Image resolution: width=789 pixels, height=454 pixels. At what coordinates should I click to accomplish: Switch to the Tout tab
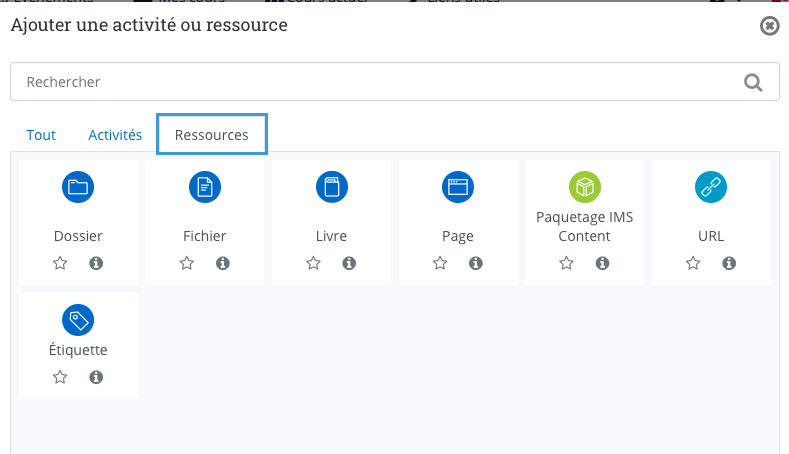(41, 135)
